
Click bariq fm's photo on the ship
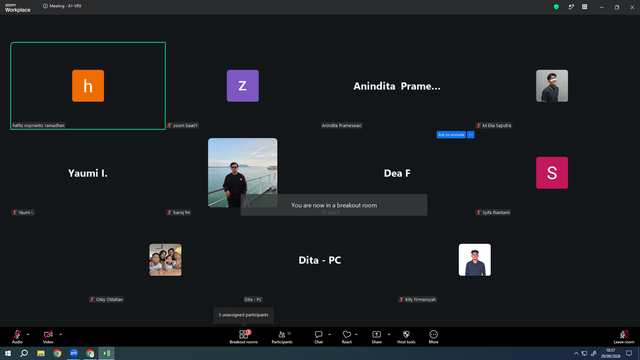click(x=242, y=172)
